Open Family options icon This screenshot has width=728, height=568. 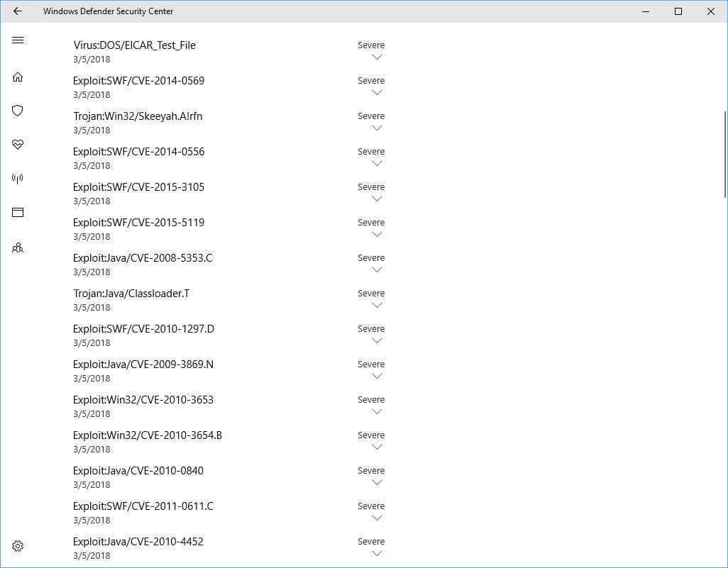click(x=18, y=247)
